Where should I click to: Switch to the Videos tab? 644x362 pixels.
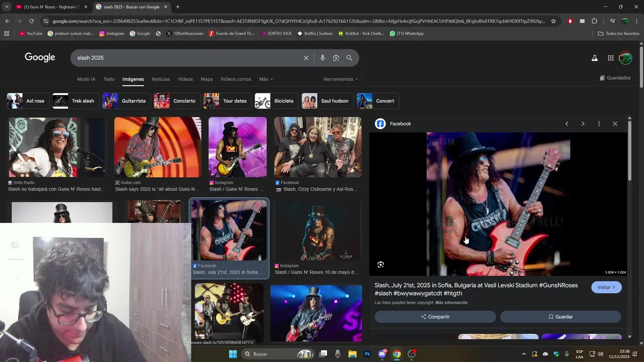click(x=185, y=79)
